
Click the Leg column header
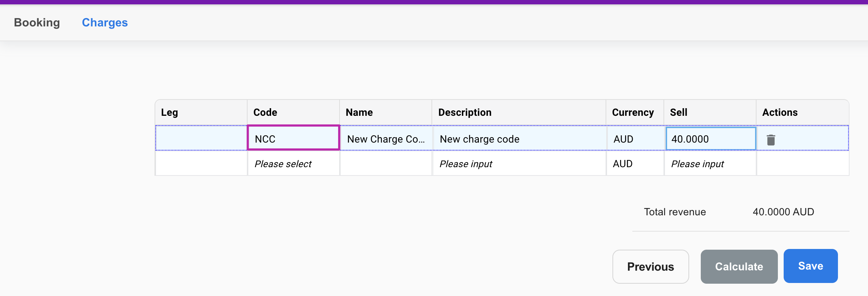tap(201, 112)
